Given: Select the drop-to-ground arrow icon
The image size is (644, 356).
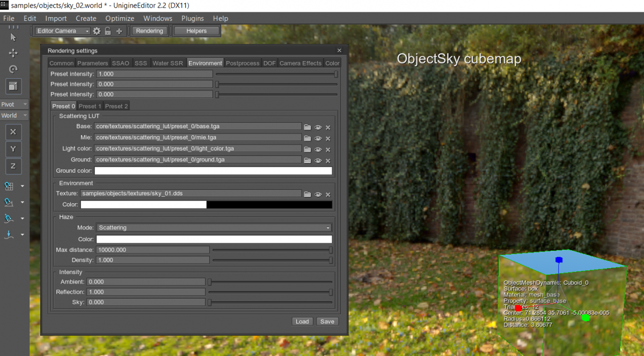Looking at the screenshot, I should [9, 234].
